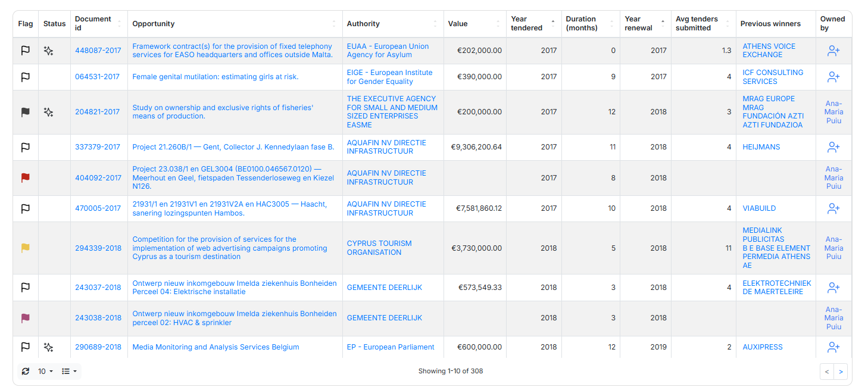Click the red flag on row 404092-2017
The height and width of the screenshot is (390, 868).
26,178
